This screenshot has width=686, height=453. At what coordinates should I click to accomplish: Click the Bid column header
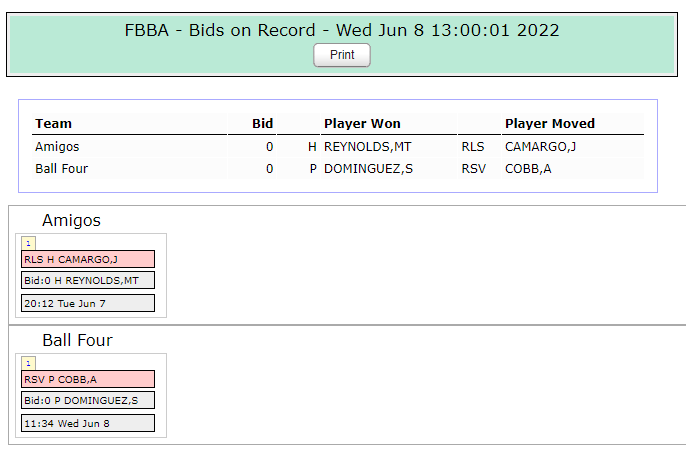click(262, 123)
